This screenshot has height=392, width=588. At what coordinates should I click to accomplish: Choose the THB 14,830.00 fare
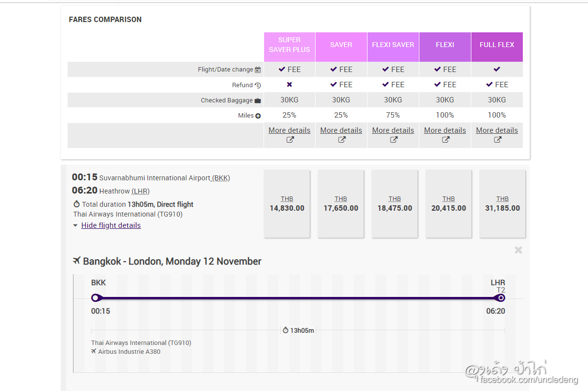coord(287,204)
